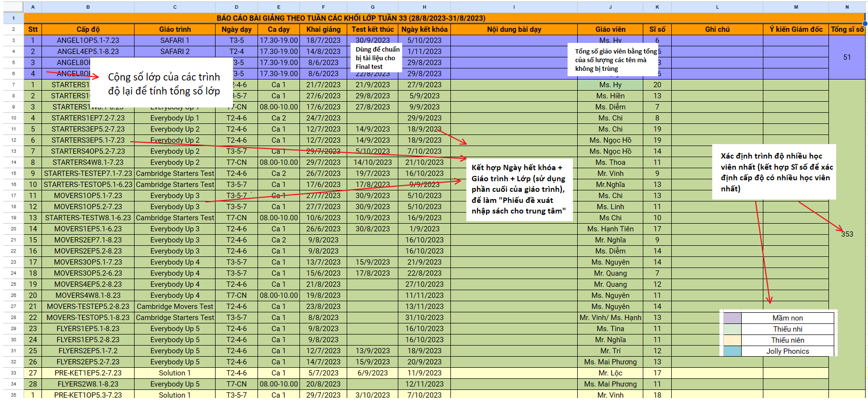Screen dimensions: 868x401
Task: Select column F header
Action: 323,7
